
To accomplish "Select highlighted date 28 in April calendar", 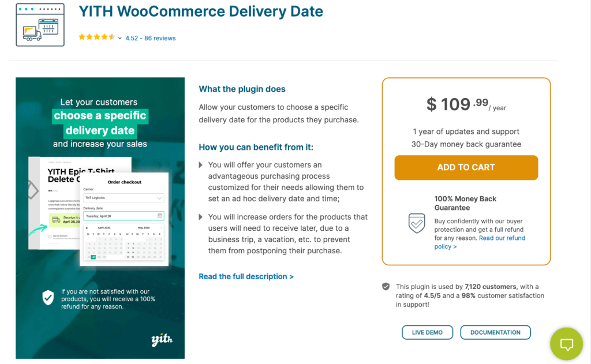I will click(x=93, y=257).
